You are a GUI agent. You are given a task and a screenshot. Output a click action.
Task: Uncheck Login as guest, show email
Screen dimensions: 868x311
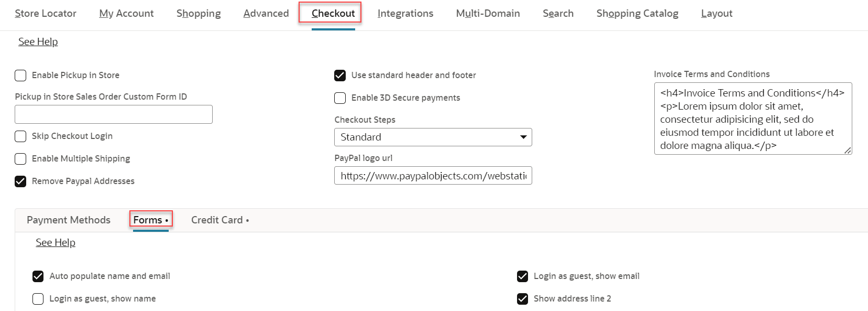(x=522, y=276)
